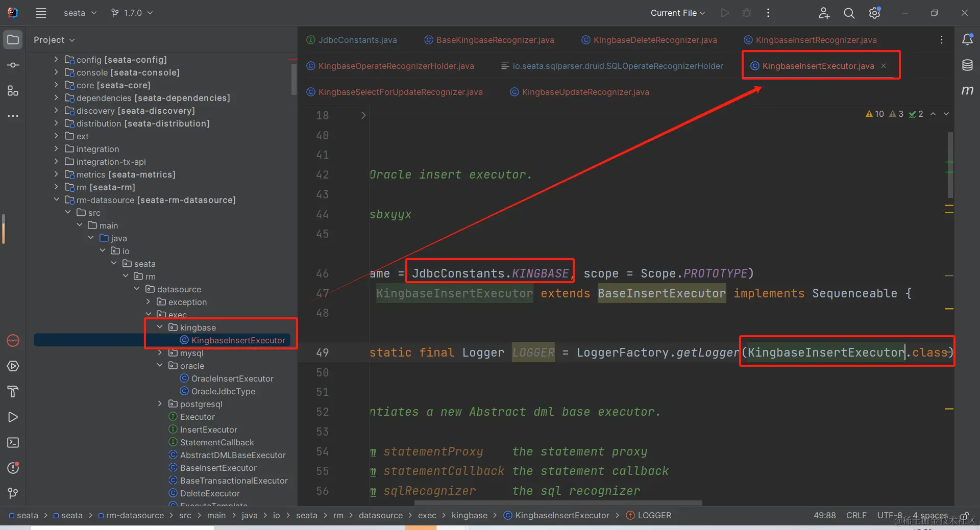This screenshot has height=530, width=980.
Task: Switch to KingbaseOperateRecognizerHolder.java tab
Action: [x=390, y=66]
